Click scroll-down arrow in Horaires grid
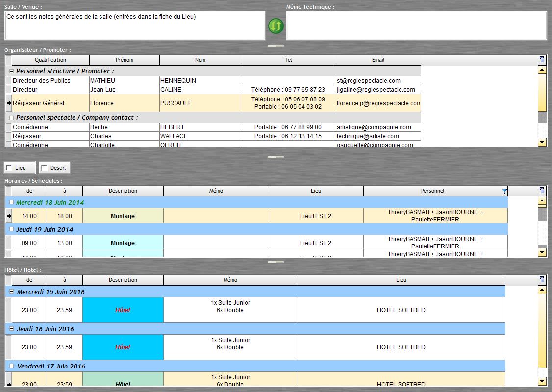Screen dimensions: 552x392 (x=542, y=253)
